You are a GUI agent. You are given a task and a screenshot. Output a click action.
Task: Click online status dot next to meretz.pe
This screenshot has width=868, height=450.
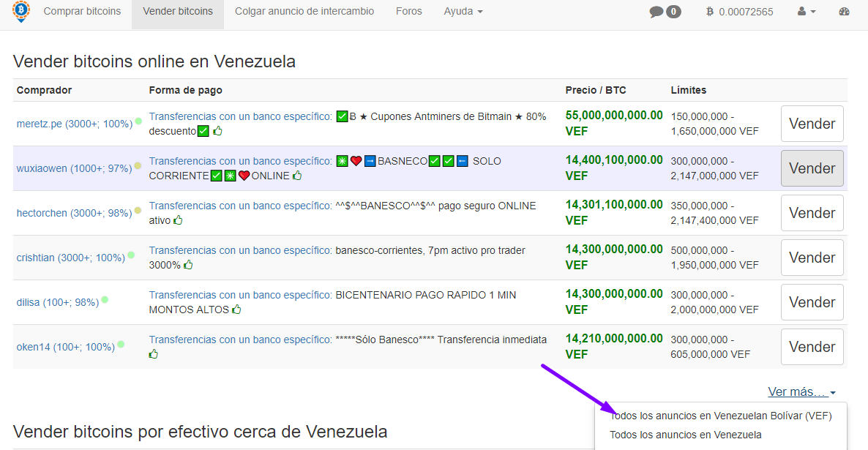(x=138, y=121)
